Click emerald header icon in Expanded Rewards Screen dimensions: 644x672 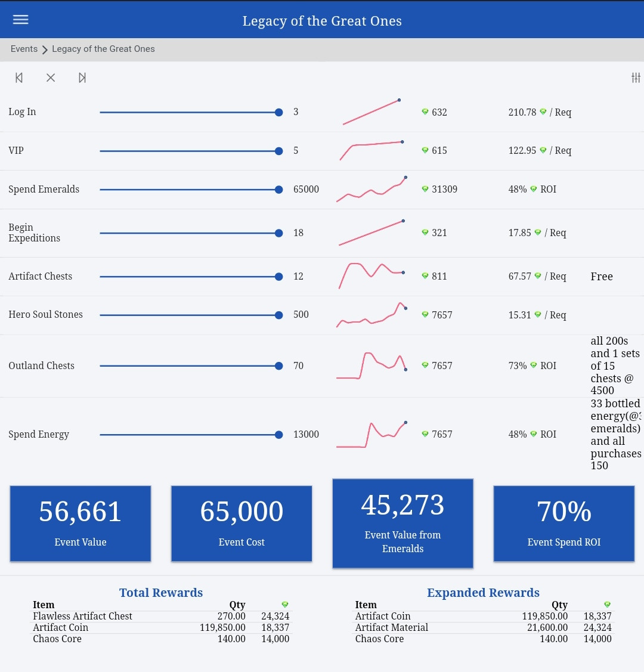point(607,605)
